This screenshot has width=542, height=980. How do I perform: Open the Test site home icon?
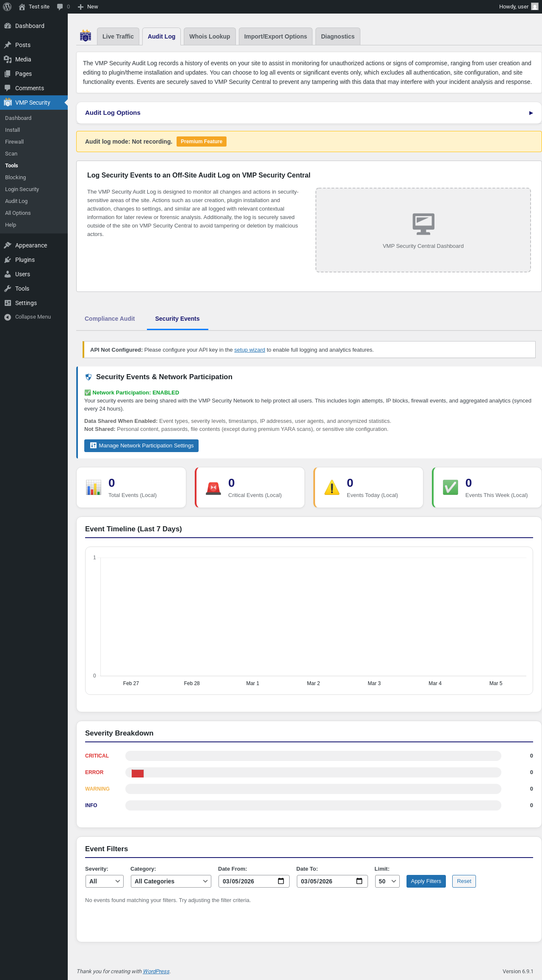[22, 7]
